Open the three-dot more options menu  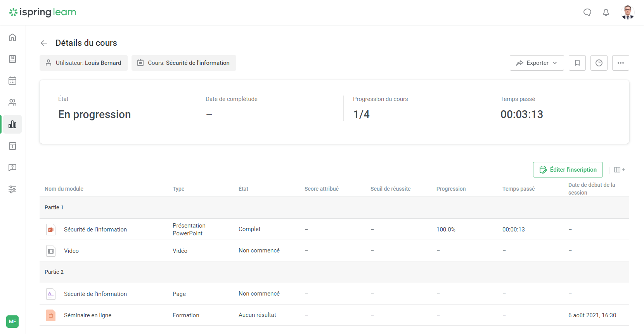(620, 63)
